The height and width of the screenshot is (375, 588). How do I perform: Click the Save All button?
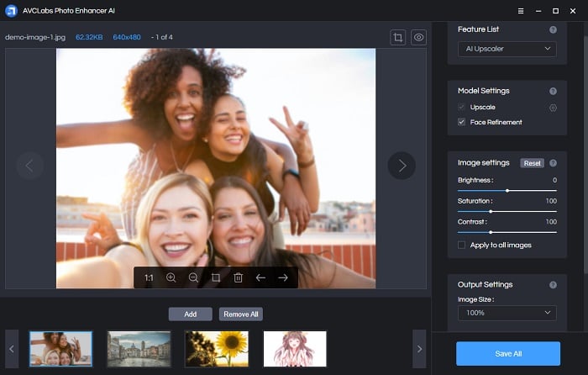tap(508, 354)
